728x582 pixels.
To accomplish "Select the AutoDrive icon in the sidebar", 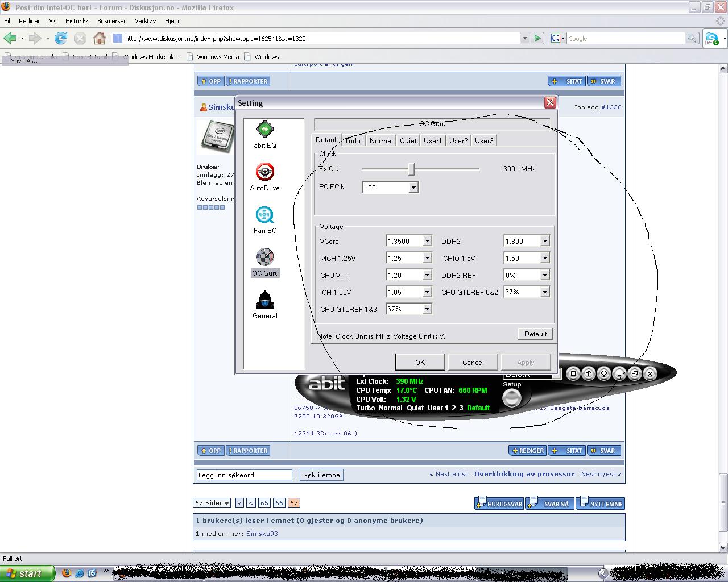I will pos(264,172).
